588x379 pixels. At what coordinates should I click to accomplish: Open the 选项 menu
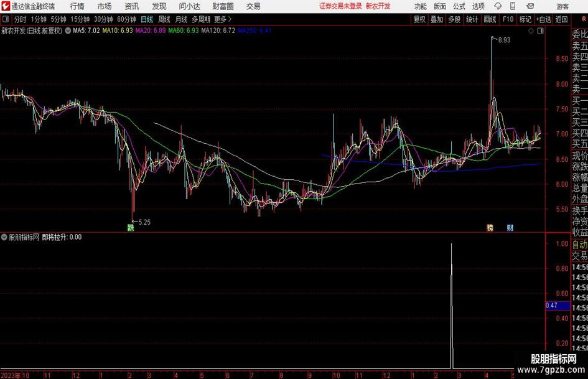click(x=478, y=6)
